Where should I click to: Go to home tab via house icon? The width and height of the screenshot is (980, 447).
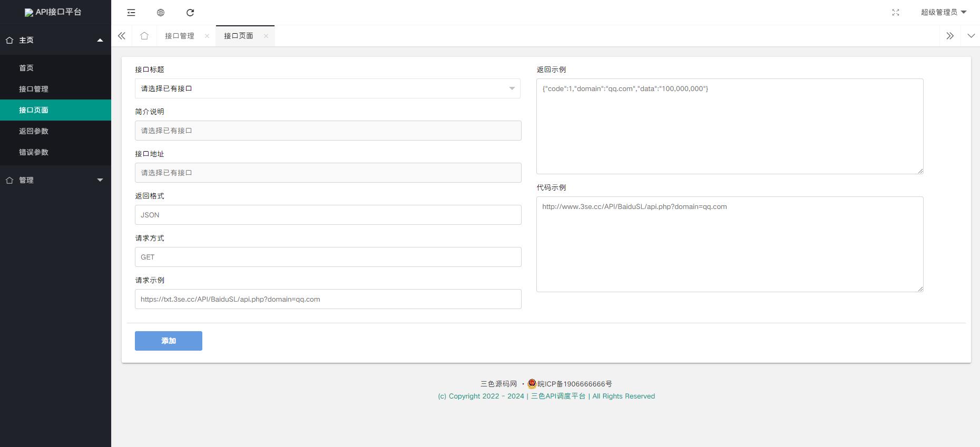(144, 36)
